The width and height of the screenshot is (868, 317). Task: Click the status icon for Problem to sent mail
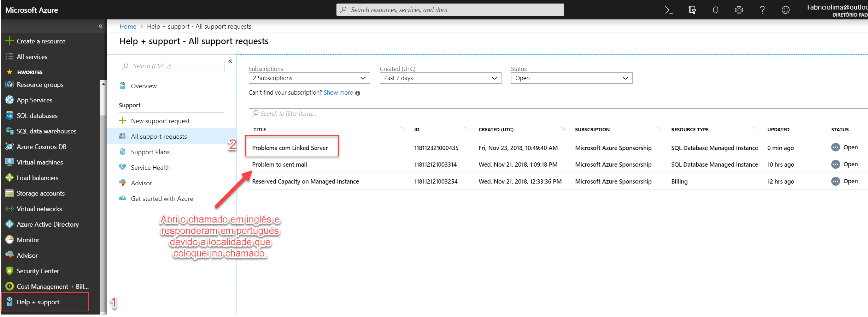835,165
